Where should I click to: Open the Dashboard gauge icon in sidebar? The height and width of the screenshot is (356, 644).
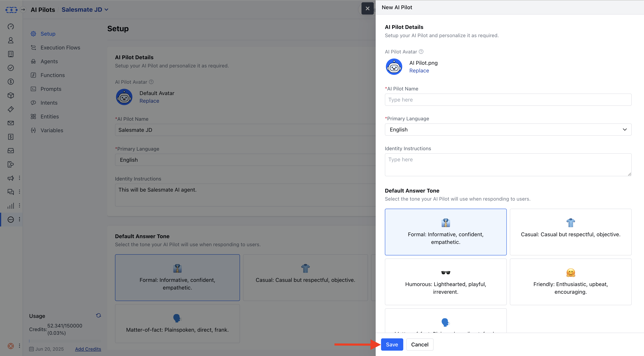click(11, 26)
